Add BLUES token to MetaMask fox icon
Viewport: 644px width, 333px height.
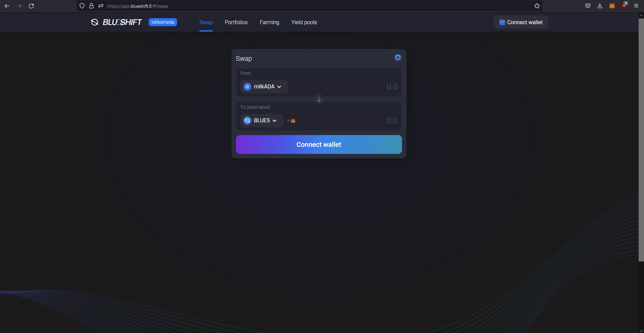[x=291, y=121]
